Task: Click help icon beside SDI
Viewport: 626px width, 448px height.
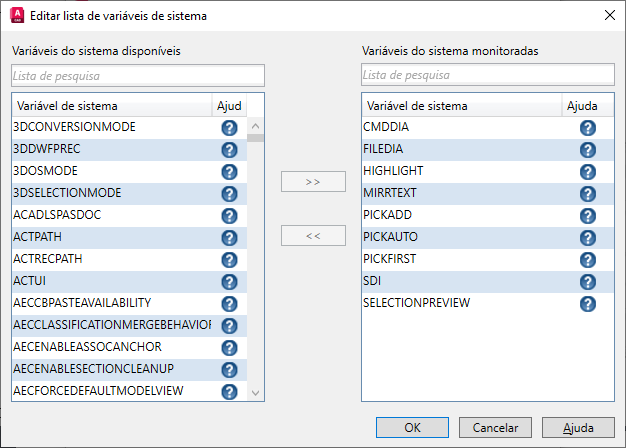Action: point(588,282)
